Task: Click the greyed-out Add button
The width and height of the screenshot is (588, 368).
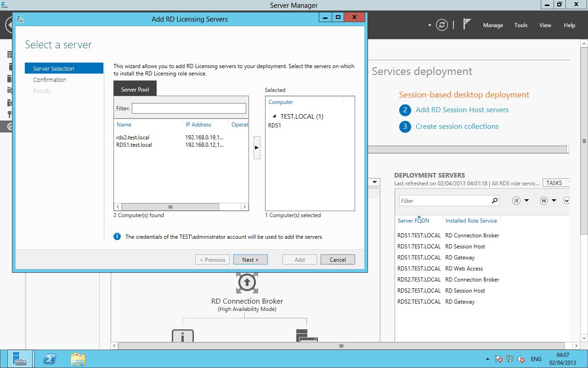Action: (x=300, y=259)
